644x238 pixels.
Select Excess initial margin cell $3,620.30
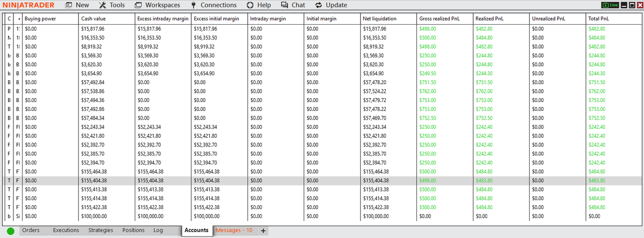(x=219, y=64)
